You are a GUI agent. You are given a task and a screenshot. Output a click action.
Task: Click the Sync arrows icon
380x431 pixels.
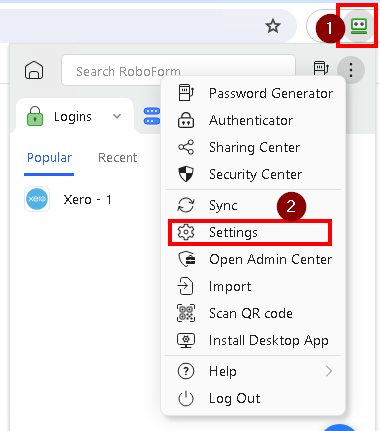pos(186,205)
